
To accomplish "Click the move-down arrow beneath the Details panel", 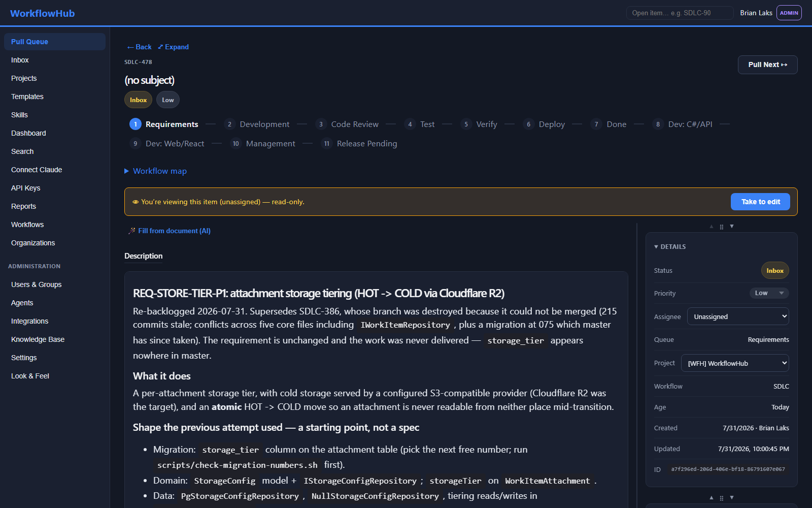I will (x=732, y=498).
